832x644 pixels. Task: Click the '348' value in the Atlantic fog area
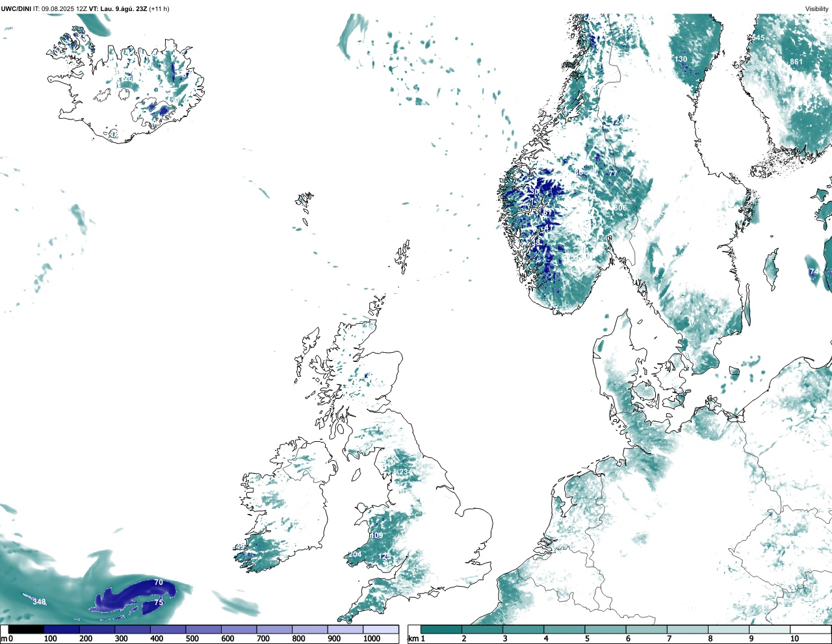[40, 602]
